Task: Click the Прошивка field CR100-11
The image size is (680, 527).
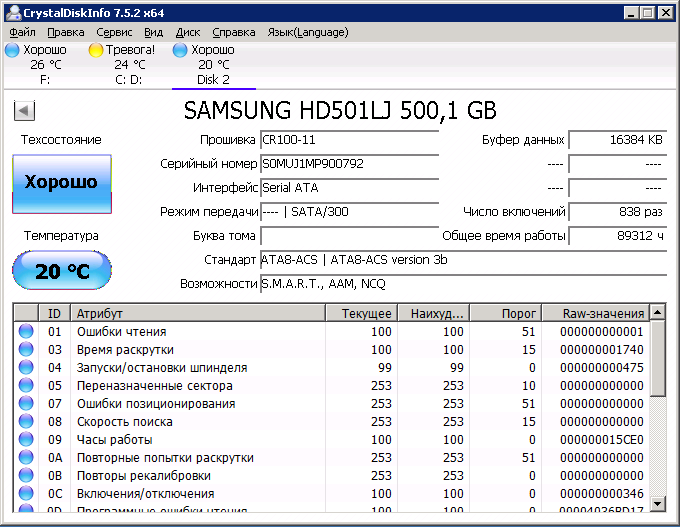Action: click(x=350, y=140)
